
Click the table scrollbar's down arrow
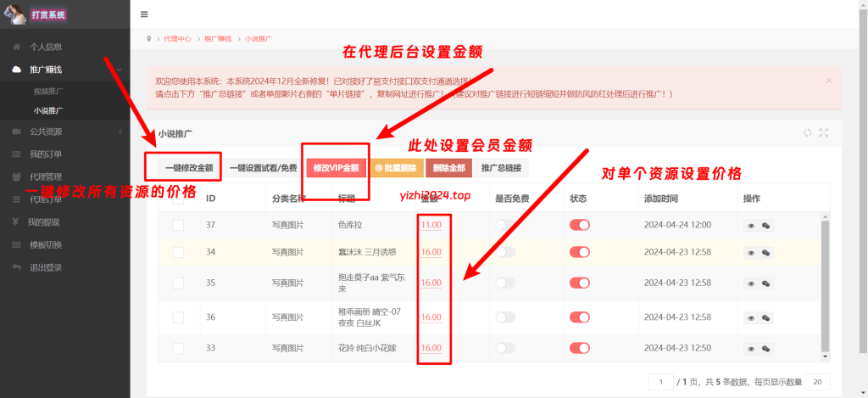(x=825, y=357)
